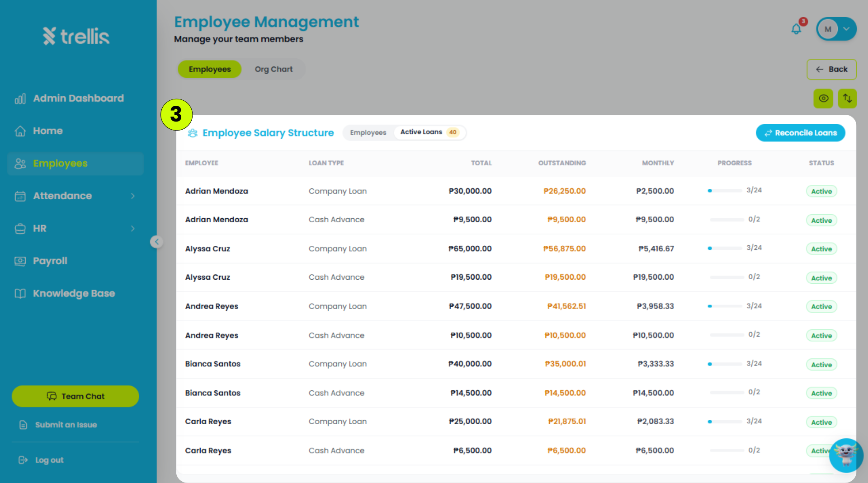The height and width of the screenshot is (483, 868).
Task: Select the Active Loans toggle
Action: pyautogui.click(x=429, y=132)
